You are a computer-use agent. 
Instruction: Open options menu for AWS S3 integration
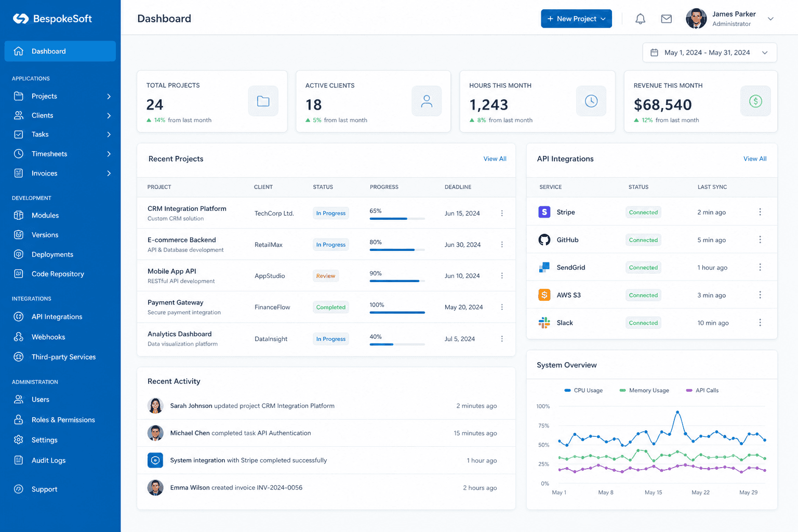tap(760, 295)
